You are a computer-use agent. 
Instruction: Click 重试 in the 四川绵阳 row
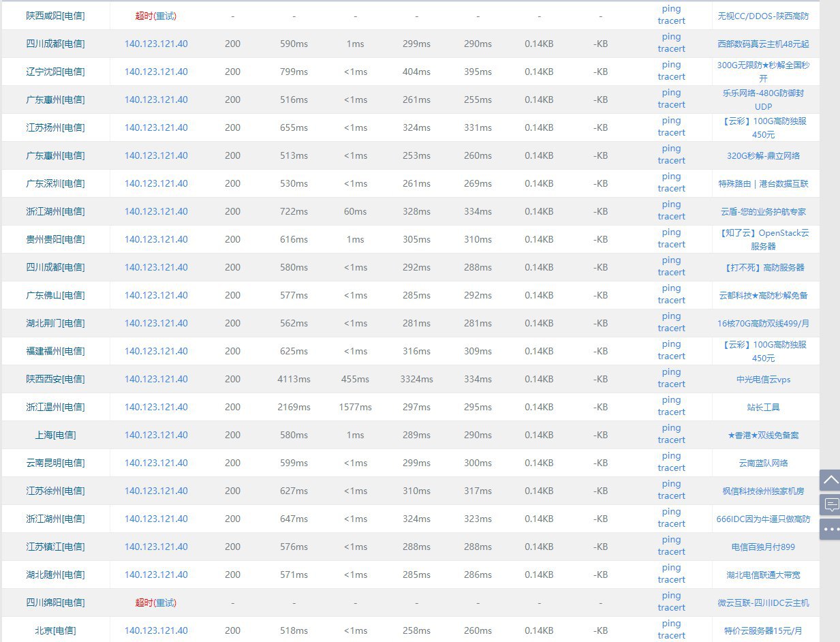pos(166,602)
